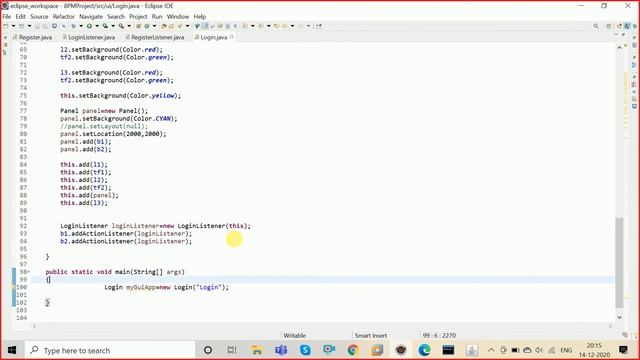The height and width of the screenshot is (360, 640).
Task: Open the Project menu
Action: point(138,17)
